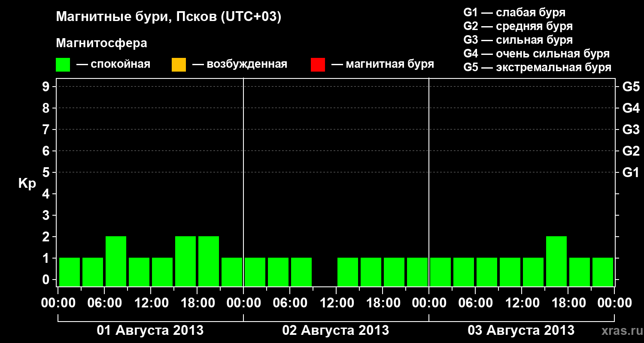Click the first bar of 01 Августа

point(70,272)
